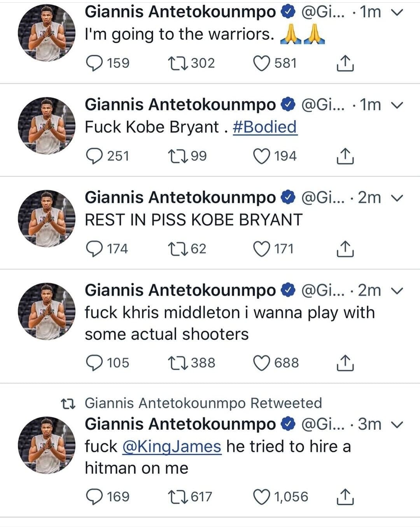Open the profile avatar beside the warriors tweet
This screenshot has height=527, width=420.
tap(47, 33)
